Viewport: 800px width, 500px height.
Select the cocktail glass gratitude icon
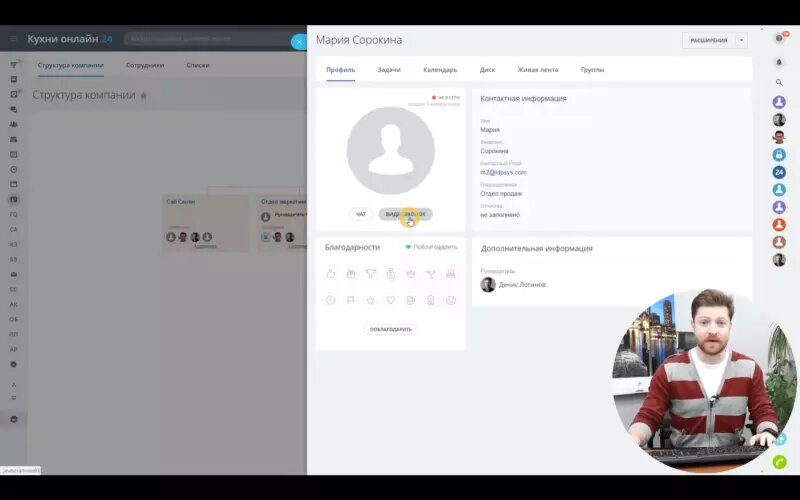[x=431, y=274]
